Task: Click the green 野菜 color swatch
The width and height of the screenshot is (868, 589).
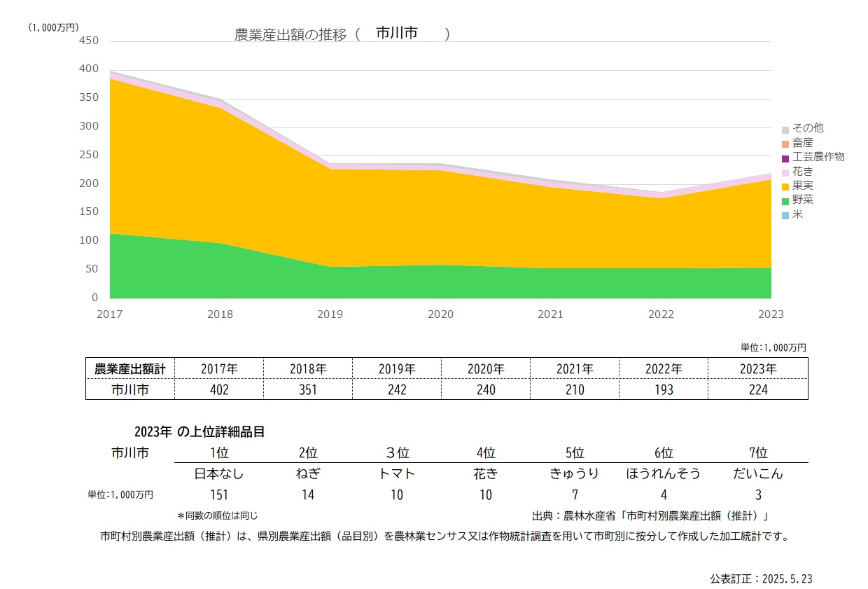Action: 787,201
